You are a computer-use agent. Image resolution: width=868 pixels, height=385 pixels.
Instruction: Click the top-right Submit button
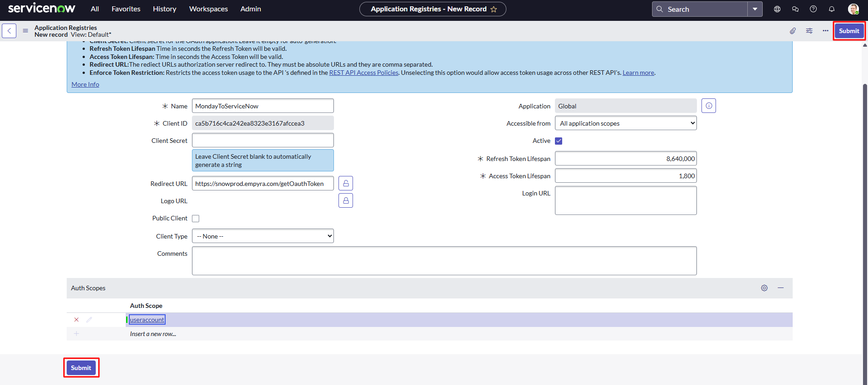click(849, 31)
